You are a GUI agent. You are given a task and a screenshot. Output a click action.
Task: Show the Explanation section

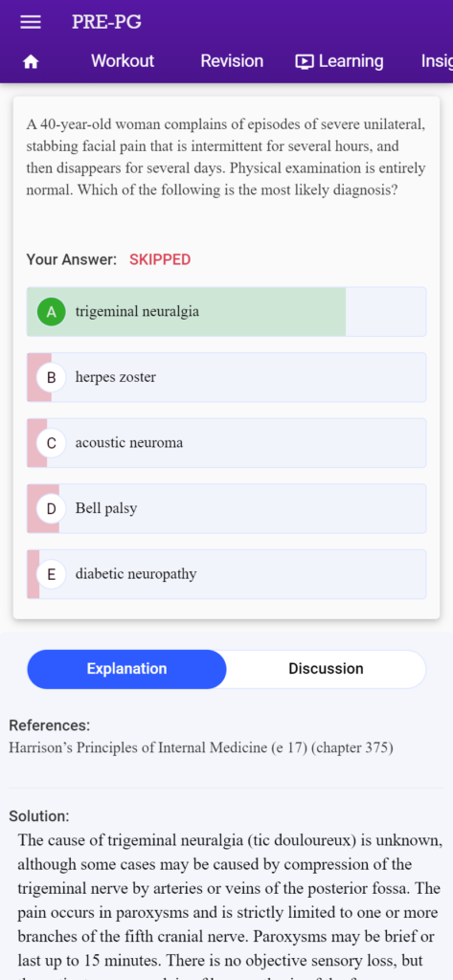[x=127, y=669]
